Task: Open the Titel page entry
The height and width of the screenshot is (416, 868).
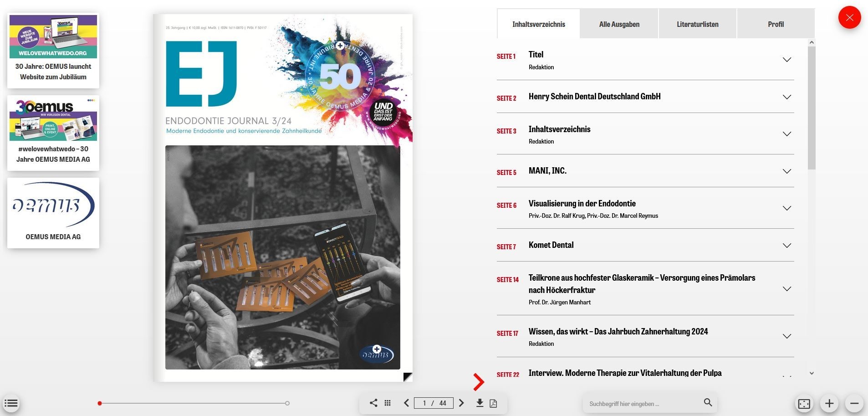Action: (x=536, y=55)
